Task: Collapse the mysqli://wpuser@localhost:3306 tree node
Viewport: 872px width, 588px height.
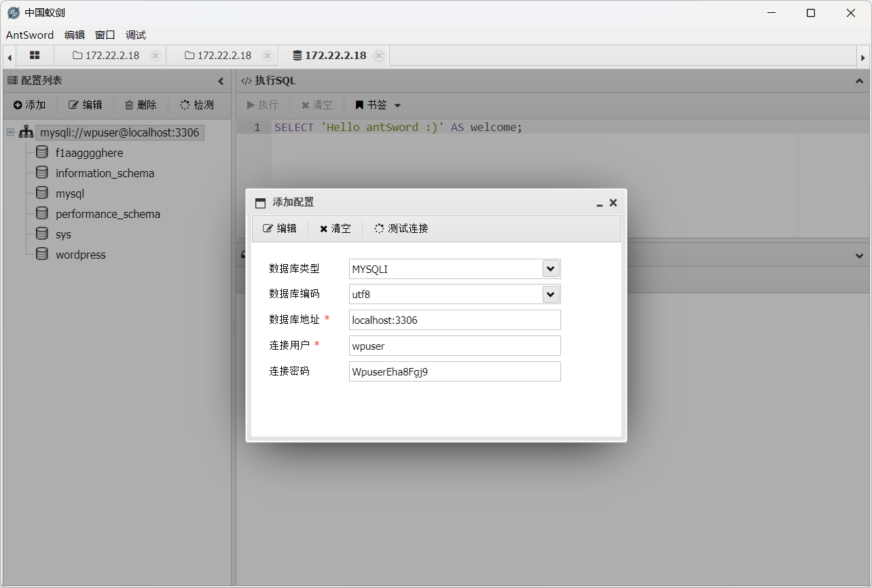Action: (11, 132)
